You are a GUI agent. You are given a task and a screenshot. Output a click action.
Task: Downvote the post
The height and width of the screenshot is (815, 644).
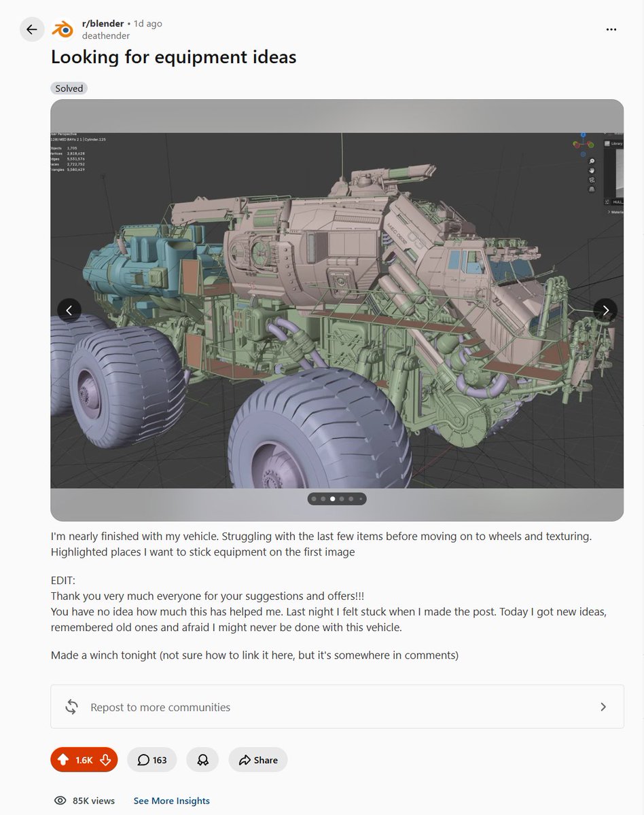click(105, 760)
